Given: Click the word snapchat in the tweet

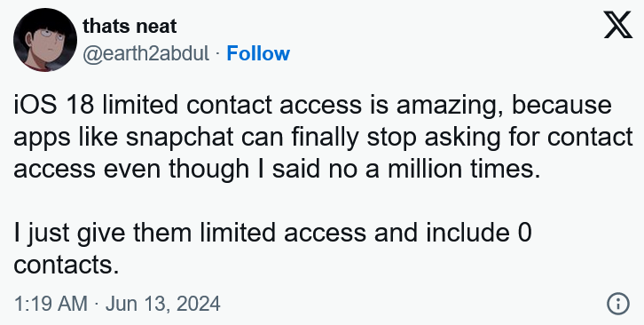Looking at the screenshot, I should click(179, 139).
